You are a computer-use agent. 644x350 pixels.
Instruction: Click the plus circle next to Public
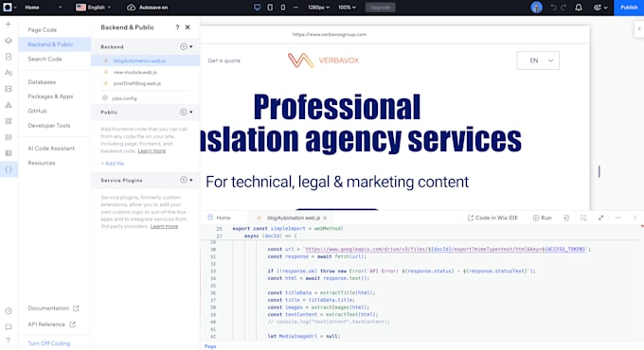(x=184, y=112)
